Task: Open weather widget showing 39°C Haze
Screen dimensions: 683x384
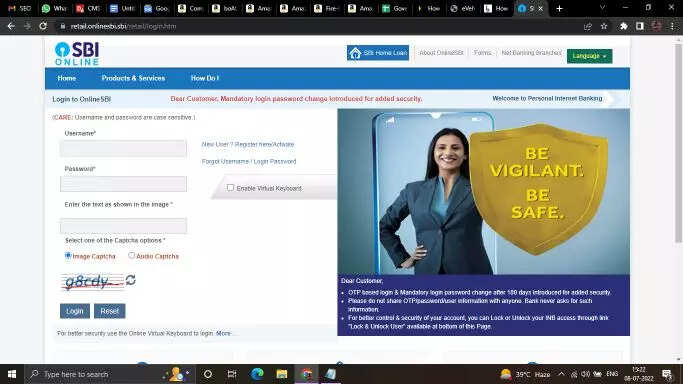Action: [x=525, y=374]
